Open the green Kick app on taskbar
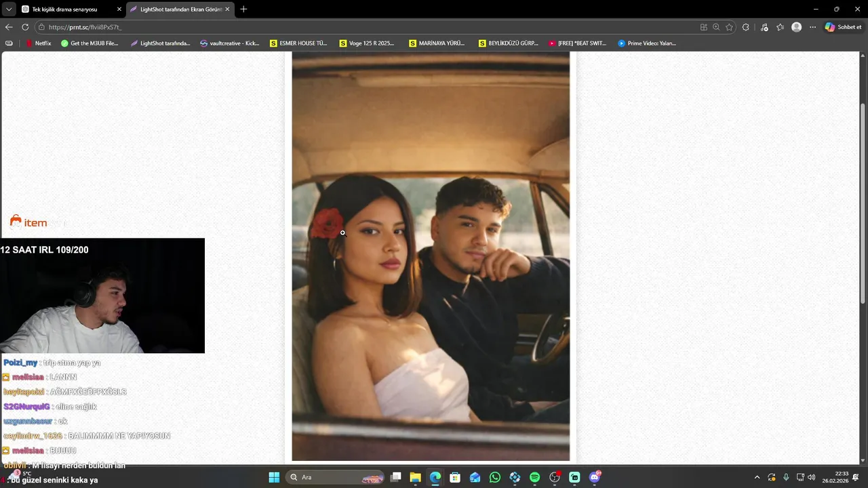Screen dimensions: 868x488 click(x=574, y=477)
